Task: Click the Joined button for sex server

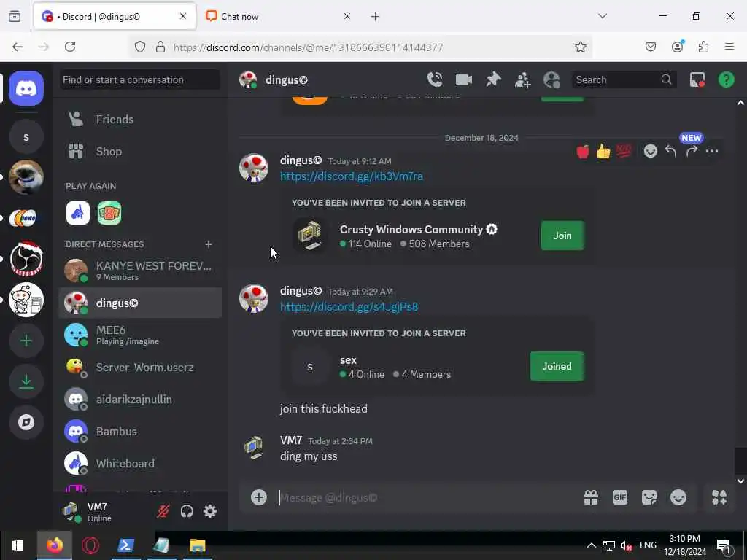Action: click(x=557, y=366)
